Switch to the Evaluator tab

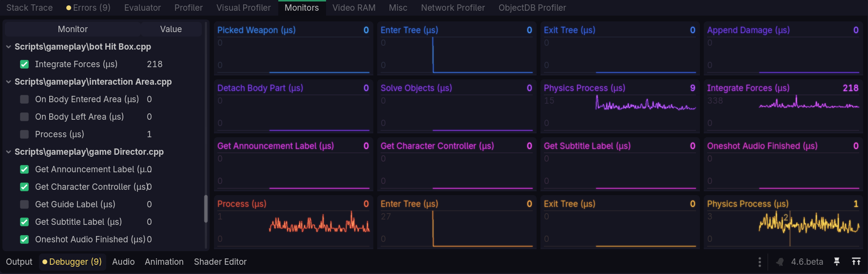tap(142, 8)
